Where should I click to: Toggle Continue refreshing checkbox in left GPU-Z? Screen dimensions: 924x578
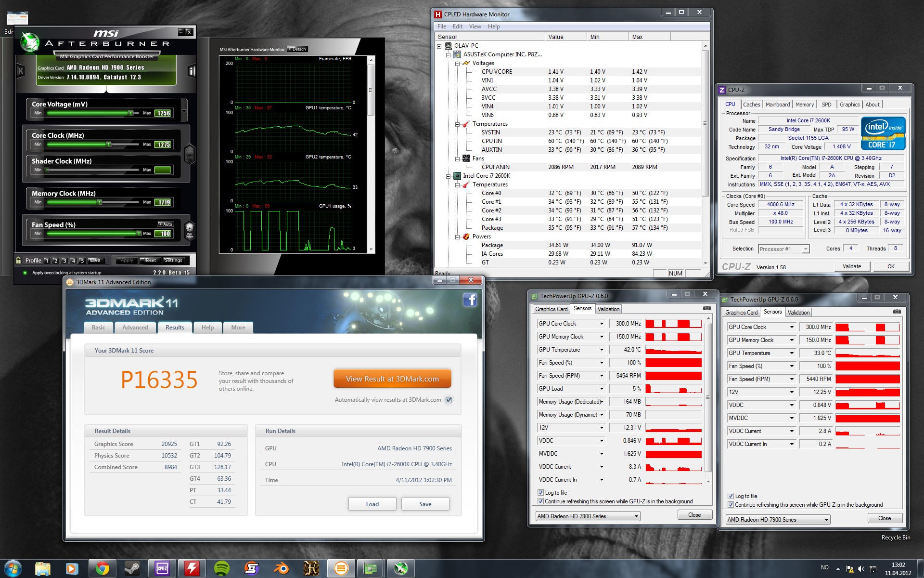click(x=540, y=501)
